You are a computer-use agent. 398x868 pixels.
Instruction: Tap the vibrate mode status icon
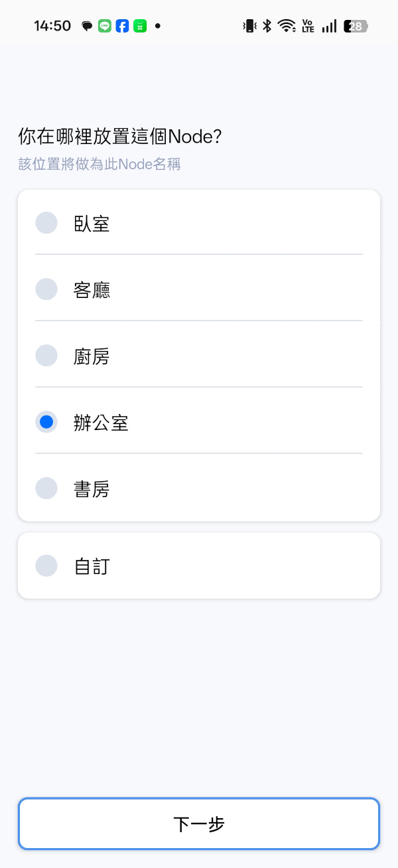pyautogui.click(x=249, y=26)
